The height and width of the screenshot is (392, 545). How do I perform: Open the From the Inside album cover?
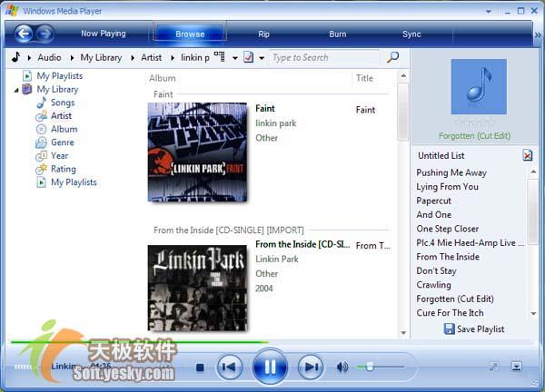point(197,288)
